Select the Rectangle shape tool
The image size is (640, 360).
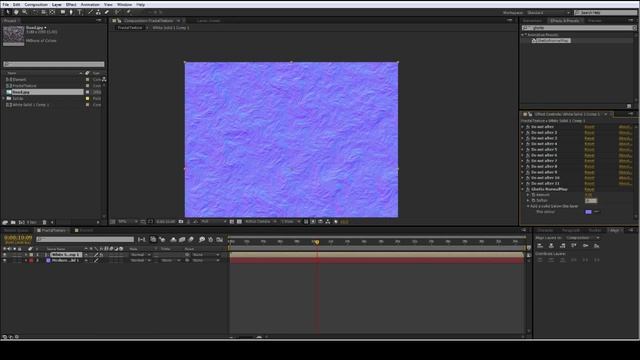click(62, 12)
